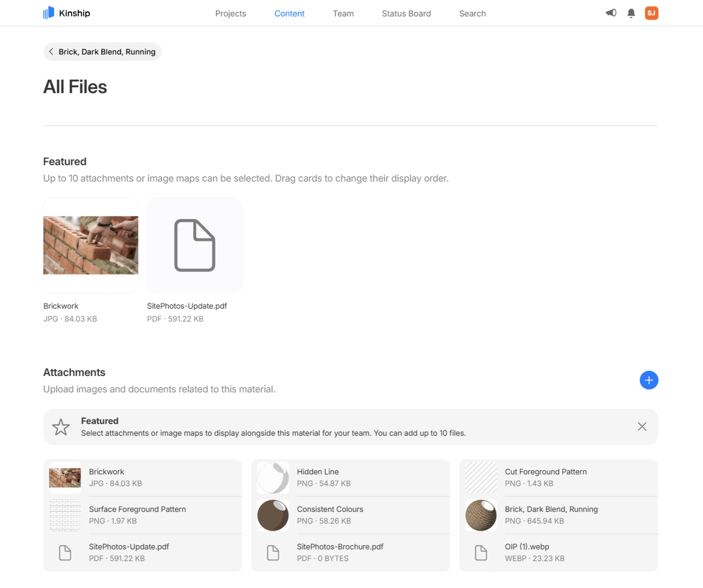Click the star icon in the Featured banner
The image size is (703, 588).
tap(61, 427)
